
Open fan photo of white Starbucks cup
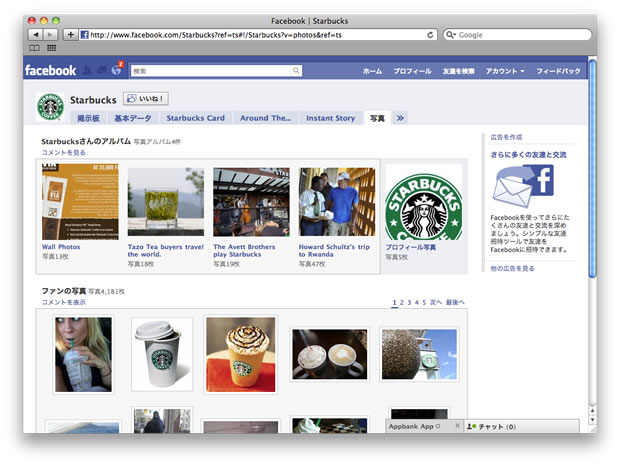(x=162, y=355)
